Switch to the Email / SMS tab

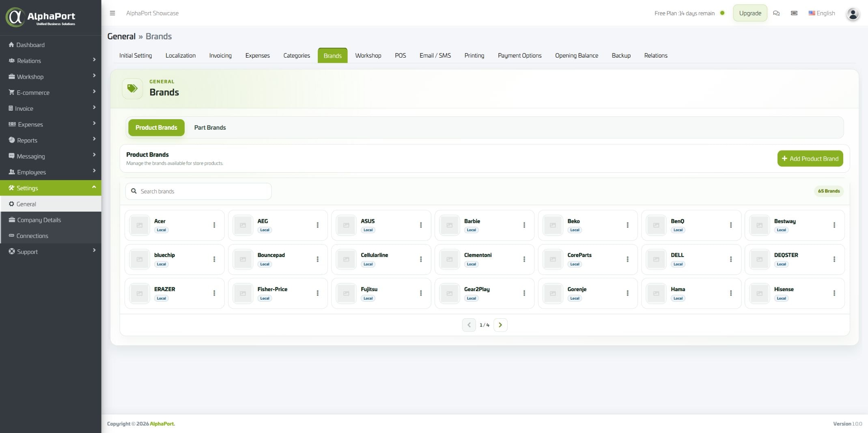[x=435, y=56]
